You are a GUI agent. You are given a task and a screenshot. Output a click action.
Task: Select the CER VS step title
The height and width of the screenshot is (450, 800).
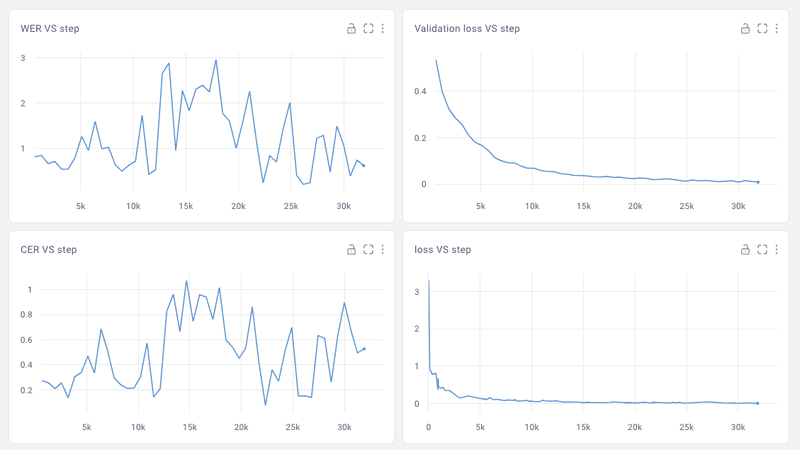tap(49, 249)
